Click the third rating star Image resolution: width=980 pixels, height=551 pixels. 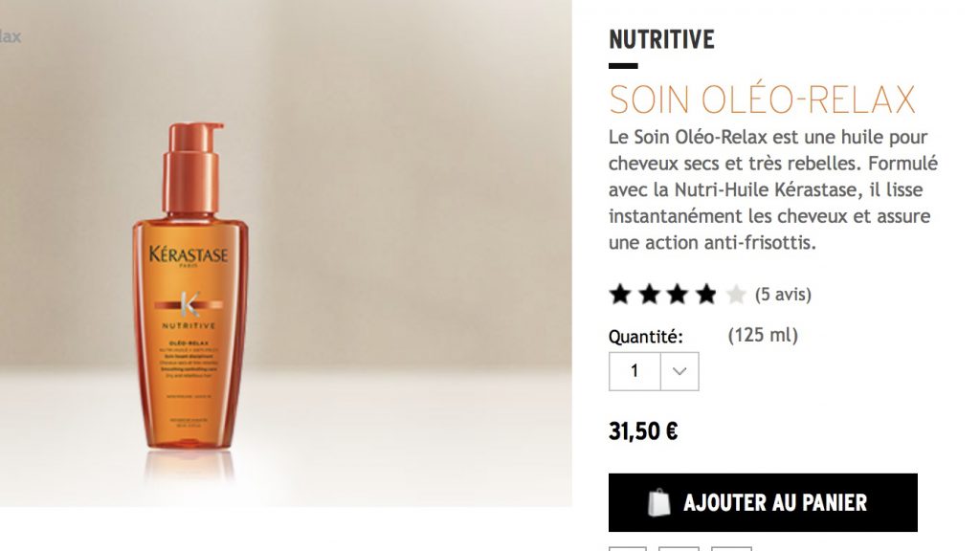coord(678,294)
